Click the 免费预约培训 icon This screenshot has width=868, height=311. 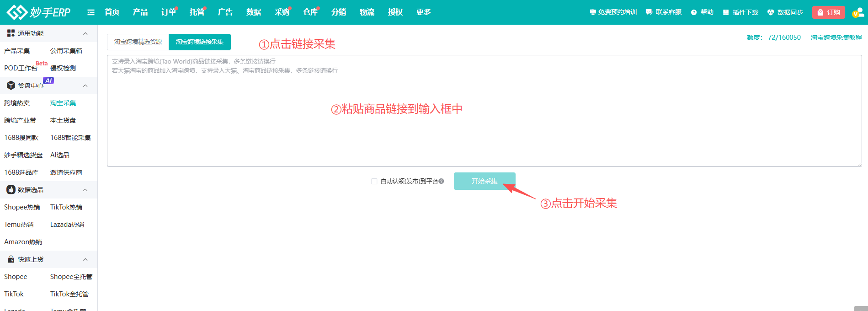(x=593, y=12)
